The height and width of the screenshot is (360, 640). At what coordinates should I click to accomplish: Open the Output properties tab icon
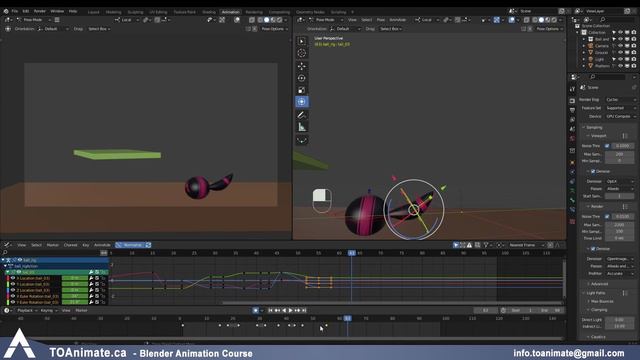pos(572,110)
